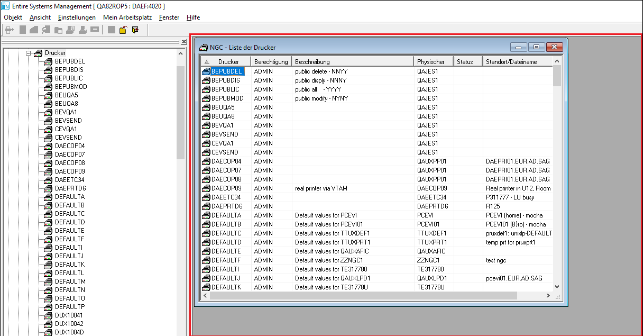The width and height of the screenshot is (644, 336).
Task: Click the NGC window title bar printer icon
Action: pyautogui.click(x=203, y=47)
